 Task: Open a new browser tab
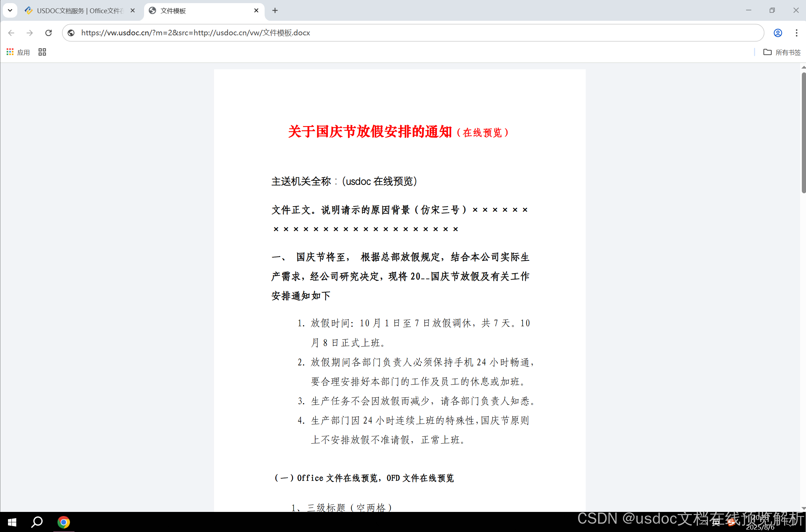tap(275, 10)
